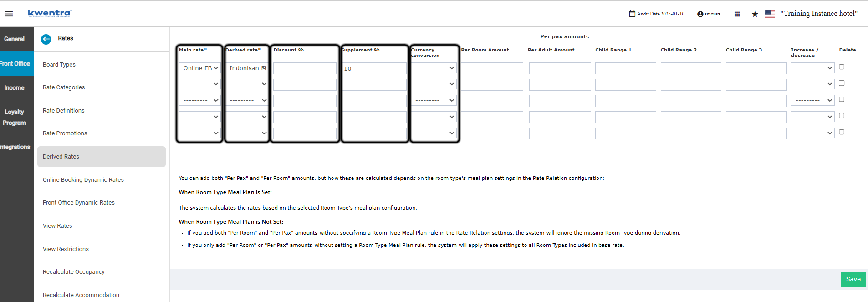Tick the Delete checkbox in fifth row

point(842,132)
